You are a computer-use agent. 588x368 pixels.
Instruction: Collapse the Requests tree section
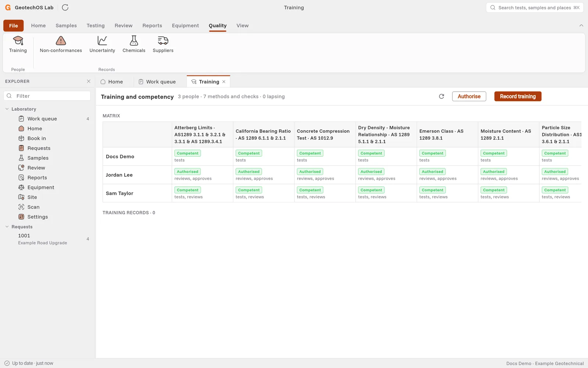click(x=7, y=227)
